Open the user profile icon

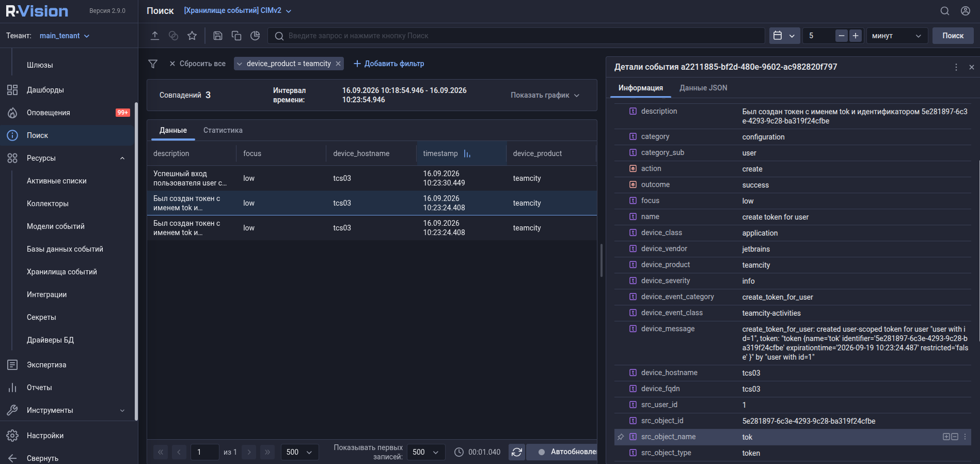(966, 11)
